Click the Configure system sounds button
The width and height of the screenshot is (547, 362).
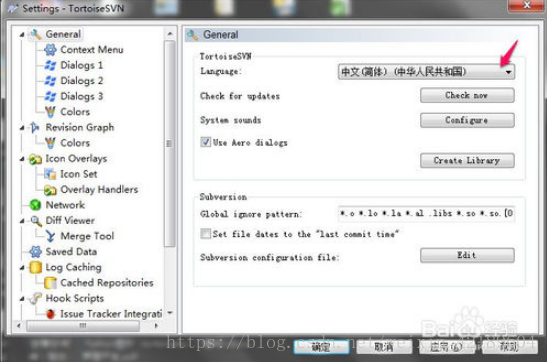coord(467,120)
